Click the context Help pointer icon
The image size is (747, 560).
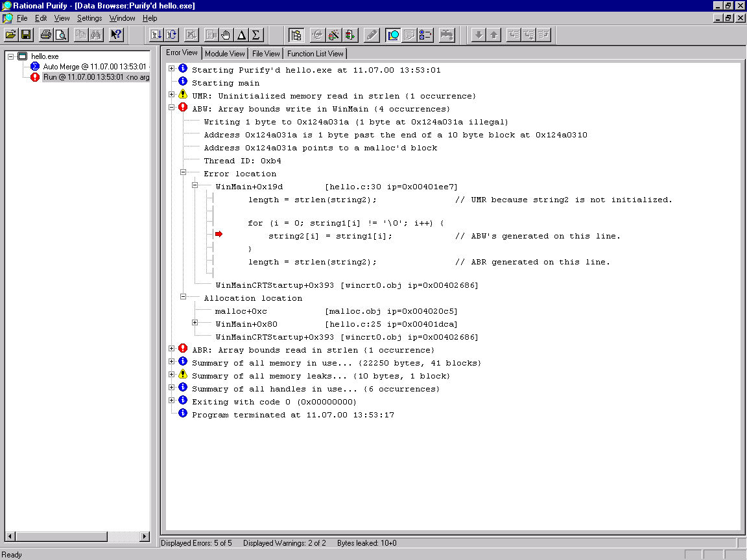116,35
